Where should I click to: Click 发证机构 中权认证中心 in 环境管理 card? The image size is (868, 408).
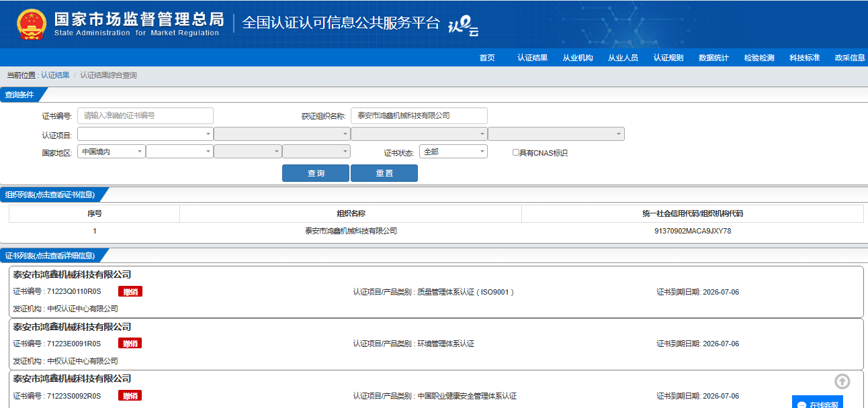click(65, 360)
